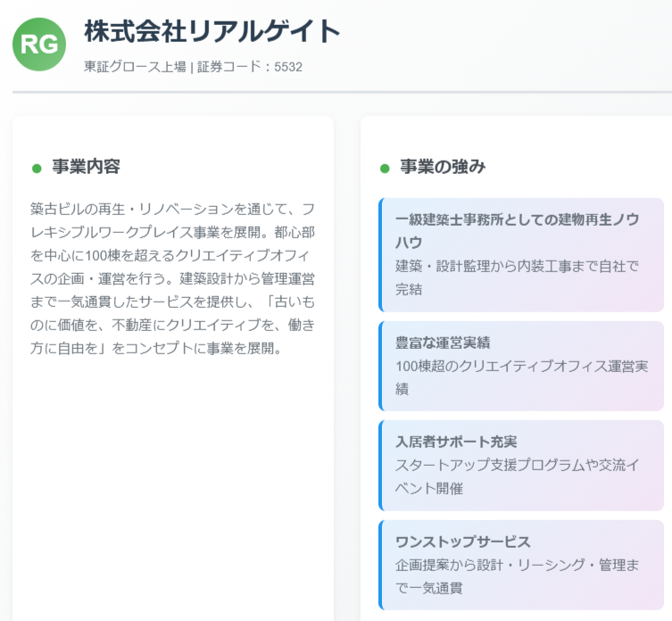
Task: Click the green bullet beside 事業の強み
Action: point(385,169)
